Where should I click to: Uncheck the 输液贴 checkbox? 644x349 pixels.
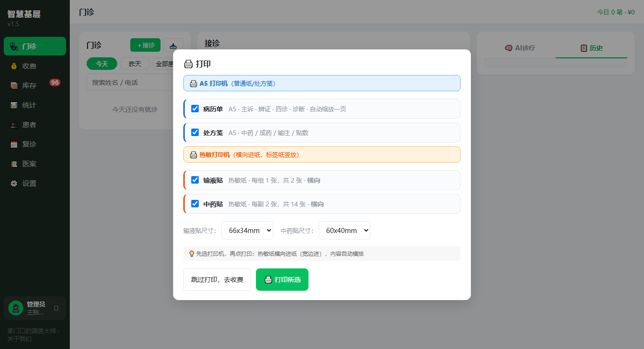(x=195, y=180)
